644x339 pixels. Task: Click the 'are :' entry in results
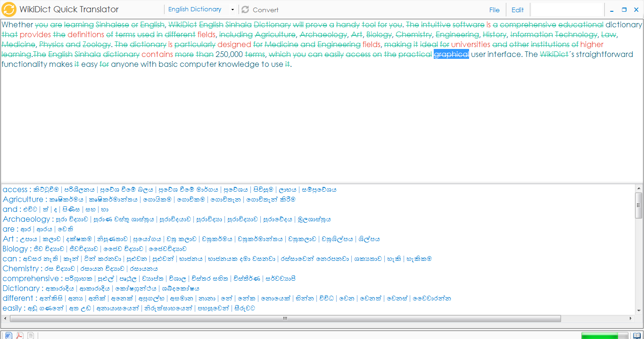click(10, 229)
